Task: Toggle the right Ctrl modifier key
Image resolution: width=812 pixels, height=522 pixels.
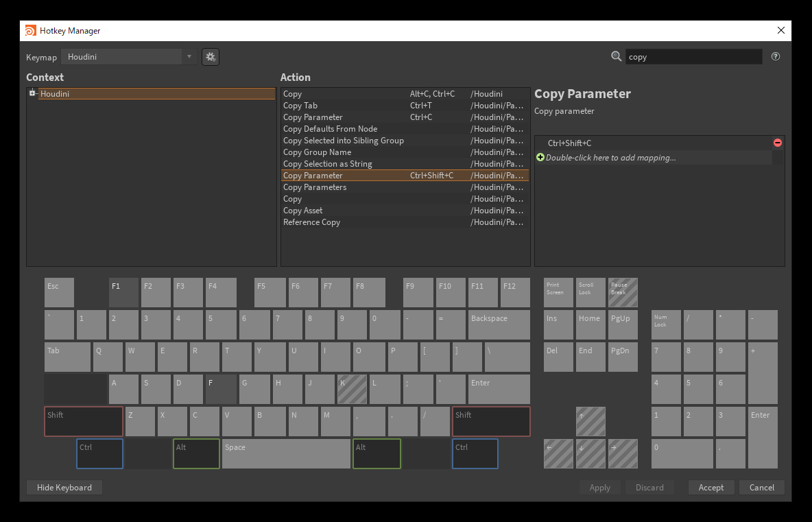Action: (475, 453)
